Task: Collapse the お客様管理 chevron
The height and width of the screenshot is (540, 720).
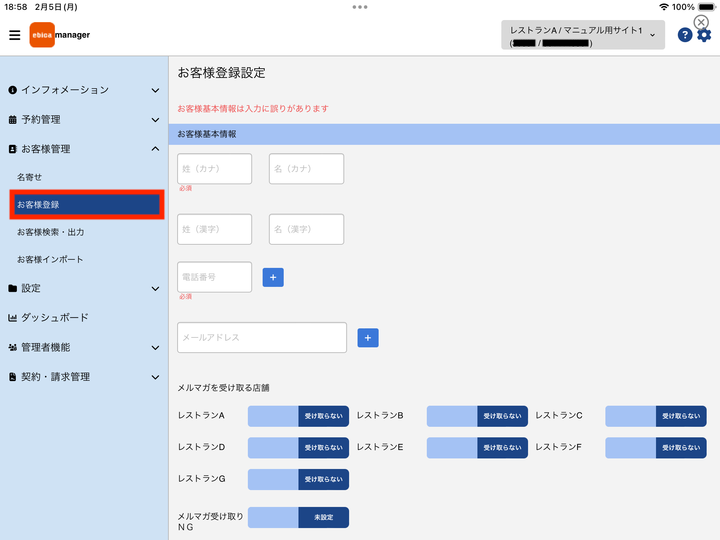Action: [155, 149]
